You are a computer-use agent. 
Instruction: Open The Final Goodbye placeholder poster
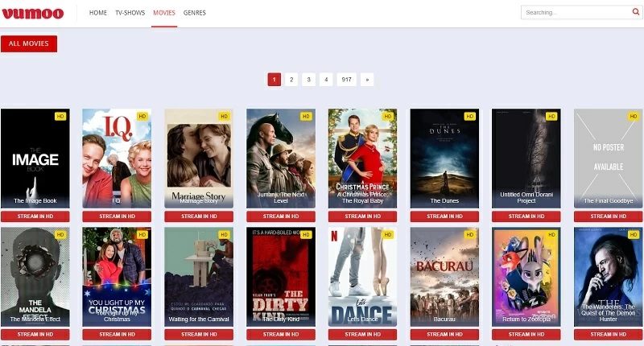click(x=609, y=159)
